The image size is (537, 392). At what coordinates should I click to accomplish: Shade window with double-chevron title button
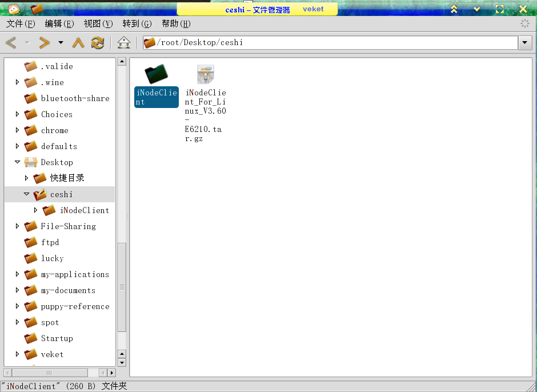[454, 9]
